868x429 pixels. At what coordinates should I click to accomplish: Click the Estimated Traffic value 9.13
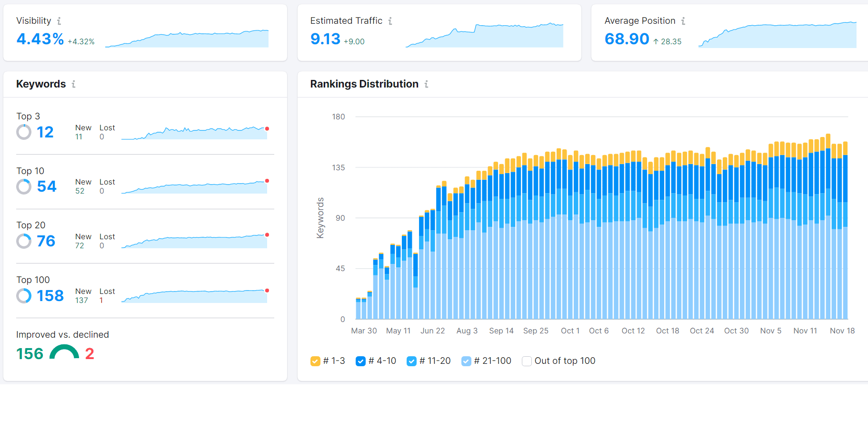(x=325, y=39)
